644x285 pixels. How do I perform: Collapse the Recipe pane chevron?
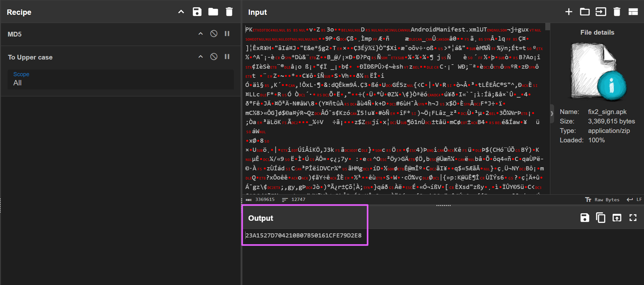point(181,12)
